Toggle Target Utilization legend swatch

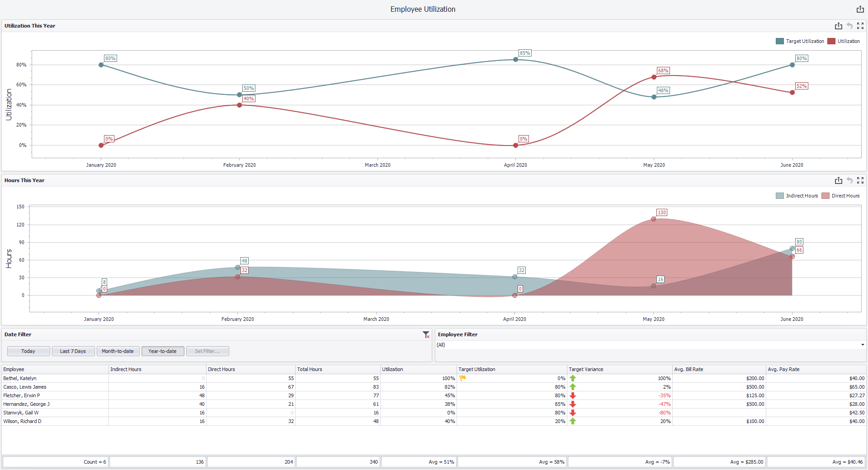(x=779, y=41)
